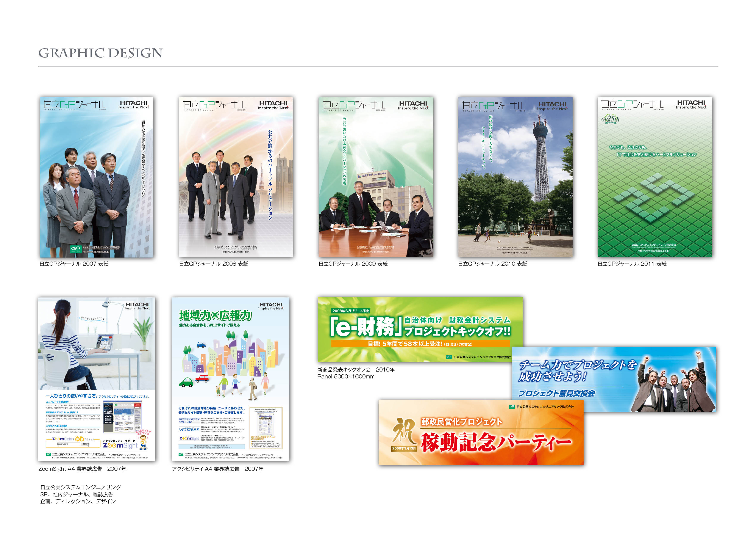Image resolution: width=756 pixels, height=535 pixels.
Task: Click the SP、社内ジャーナル、雑誌広告 line
Action: pyautogui.click(x=77, y=494)
